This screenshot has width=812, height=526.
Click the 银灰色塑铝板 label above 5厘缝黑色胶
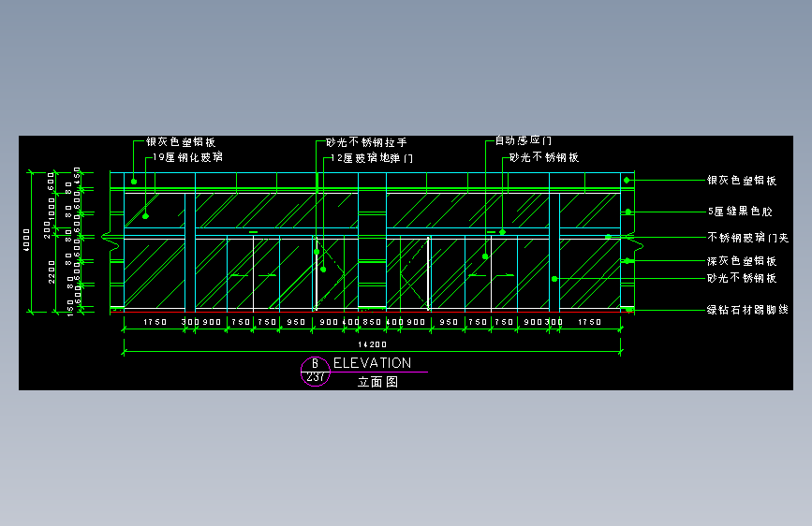(742, 180)
